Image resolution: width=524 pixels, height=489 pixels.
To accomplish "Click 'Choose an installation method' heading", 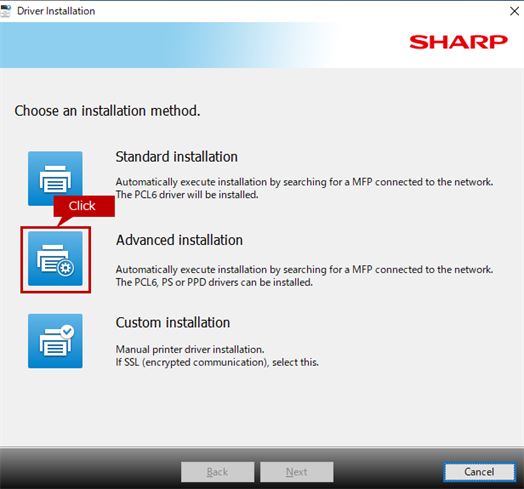I will [x=107, y=111].
